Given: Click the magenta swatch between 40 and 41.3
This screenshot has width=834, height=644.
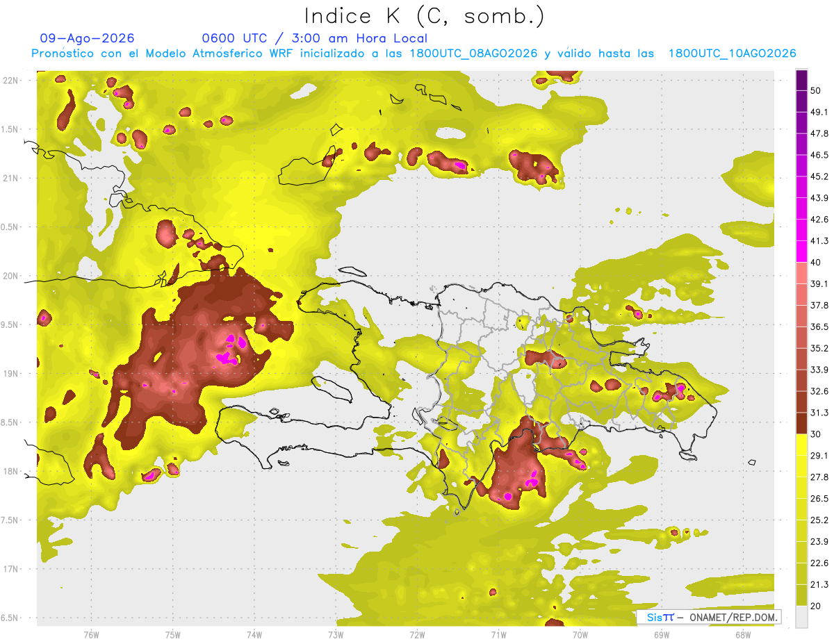Looking at the screenshot, I should click(x=801, y=251).
